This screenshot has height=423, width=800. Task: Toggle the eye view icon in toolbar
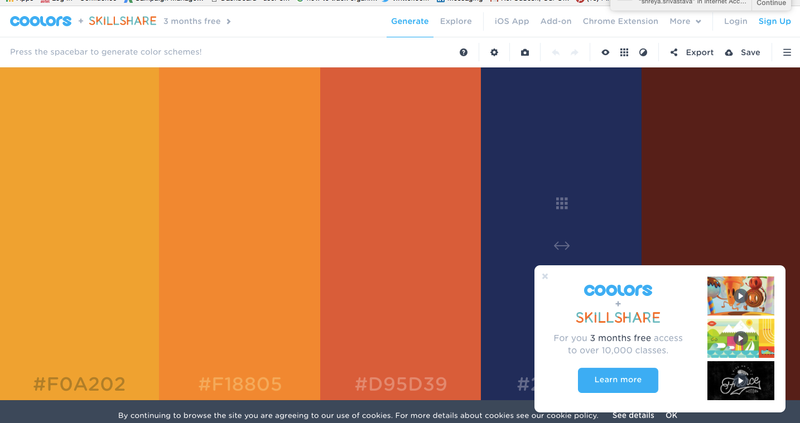(605, 52)
